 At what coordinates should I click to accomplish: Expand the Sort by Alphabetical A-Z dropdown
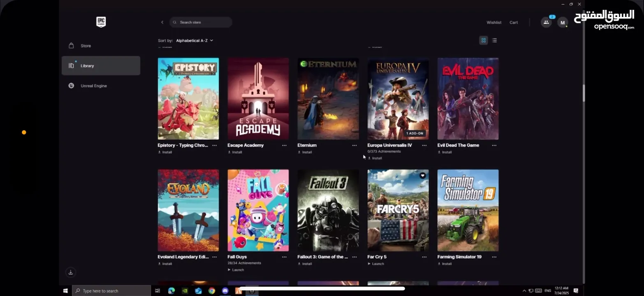click(195, 41)
